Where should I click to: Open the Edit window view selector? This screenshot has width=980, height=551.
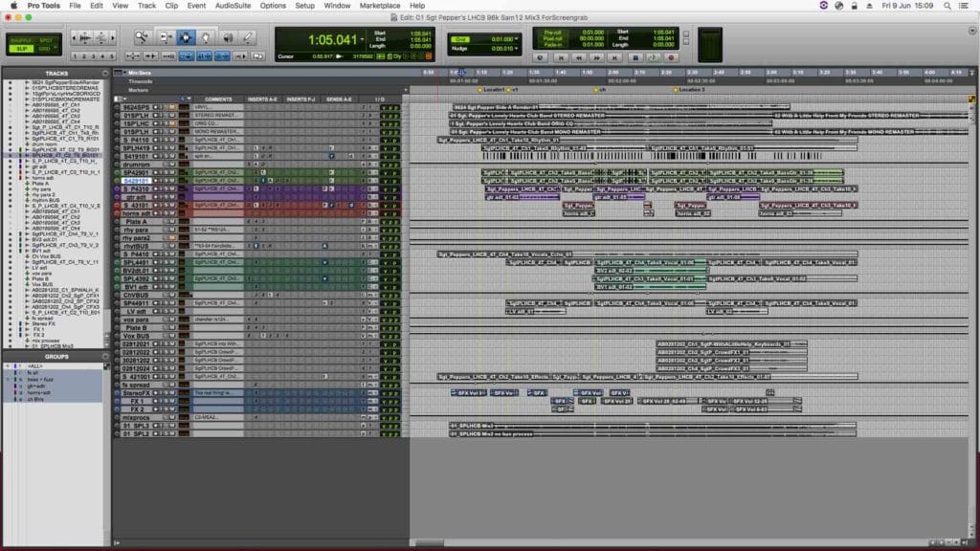[118, 99]
